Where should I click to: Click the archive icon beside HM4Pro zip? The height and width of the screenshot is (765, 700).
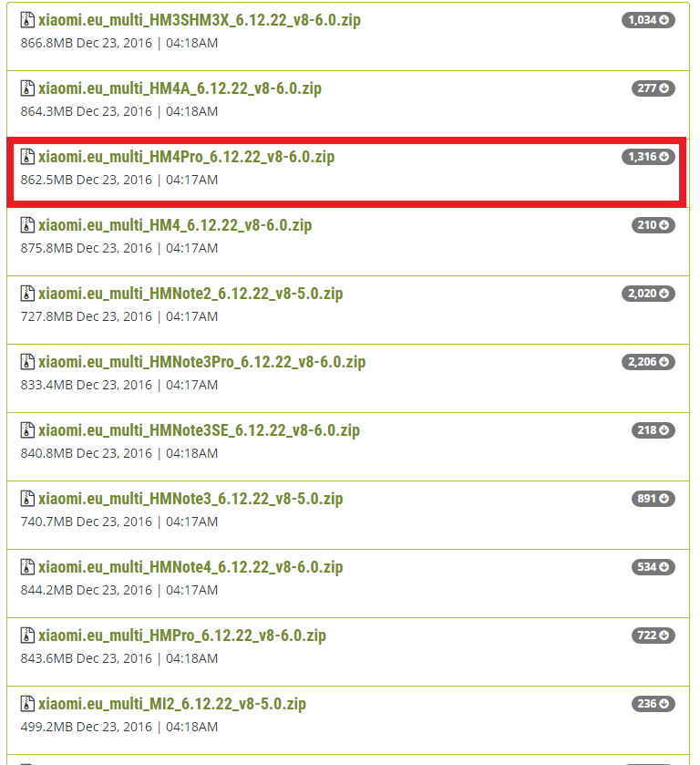click(x=27, y=157)
